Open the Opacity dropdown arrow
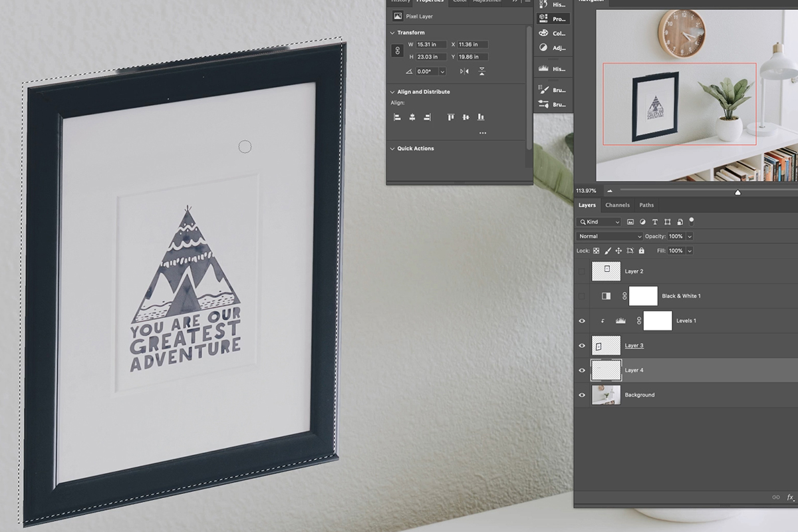The width and height of the screenshot is (798, 532). 690,236
